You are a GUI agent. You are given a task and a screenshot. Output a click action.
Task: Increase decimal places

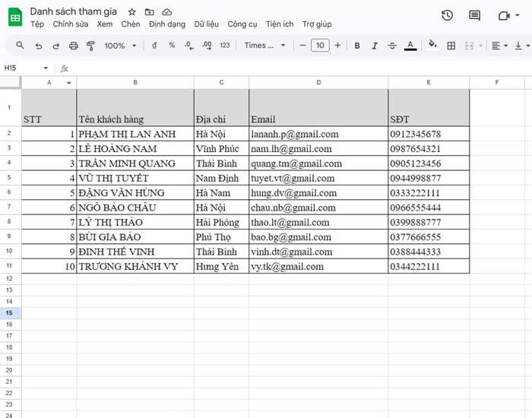(207, 46)
